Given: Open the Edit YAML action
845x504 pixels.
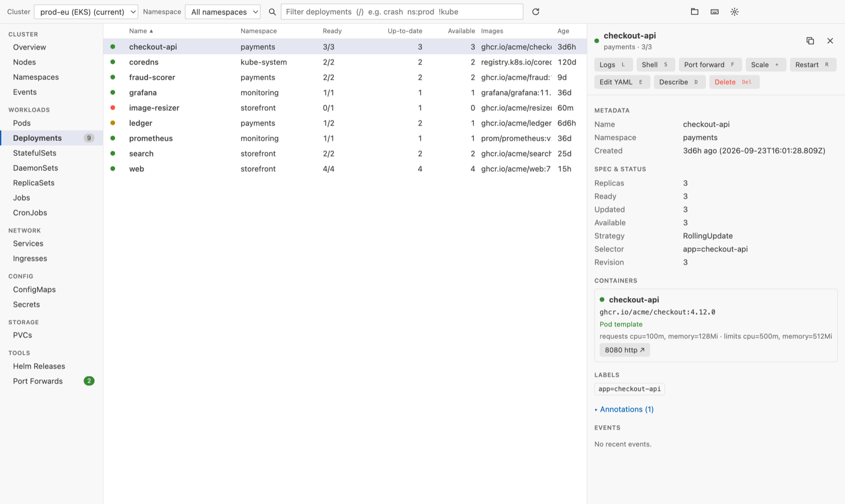Looking at the screenshot, I should coord(622,82).
